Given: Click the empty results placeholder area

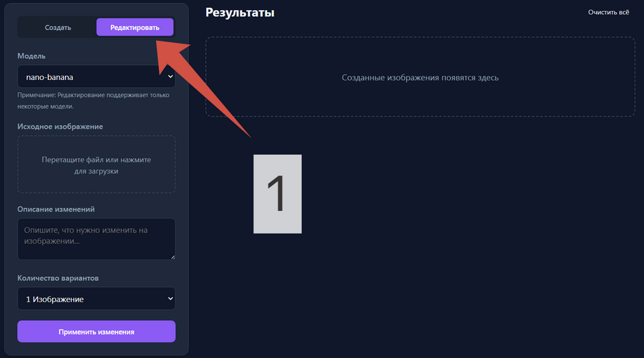Looking at the screenshot, I should tap(420, 77).
